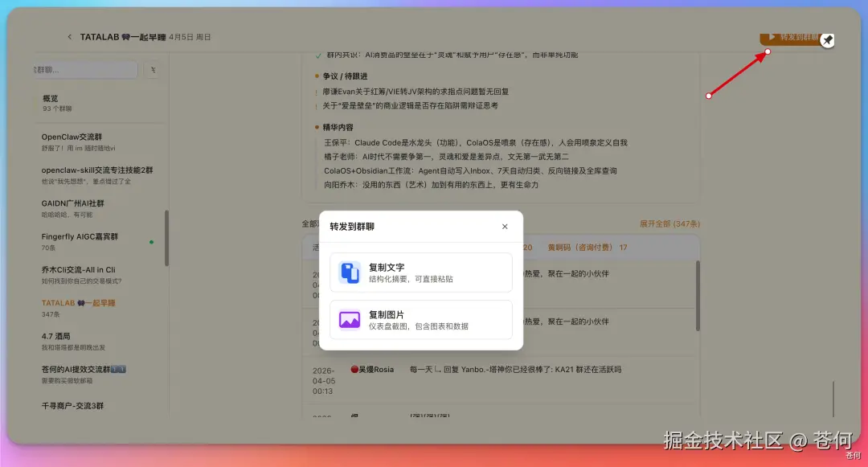Click the green check icon before 群内共识

click(x=317, y=54)
